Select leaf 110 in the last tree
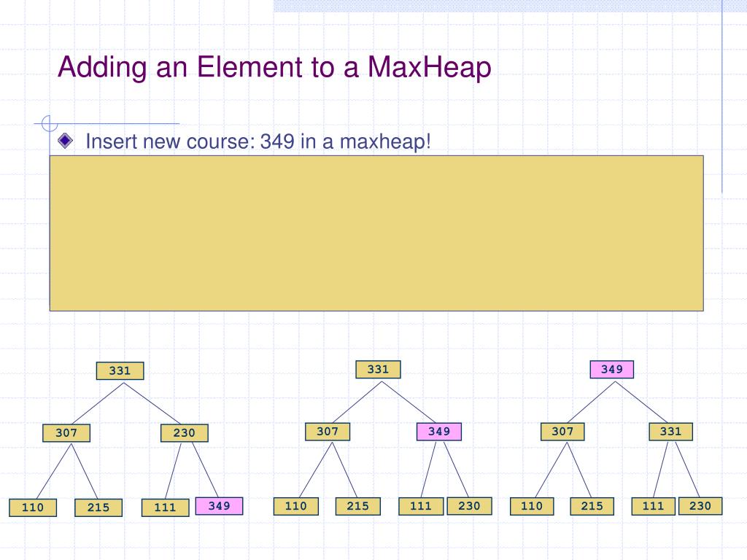The height and width of the screenshot is (560, 747). pyautogui.click(x=532, y=506)
